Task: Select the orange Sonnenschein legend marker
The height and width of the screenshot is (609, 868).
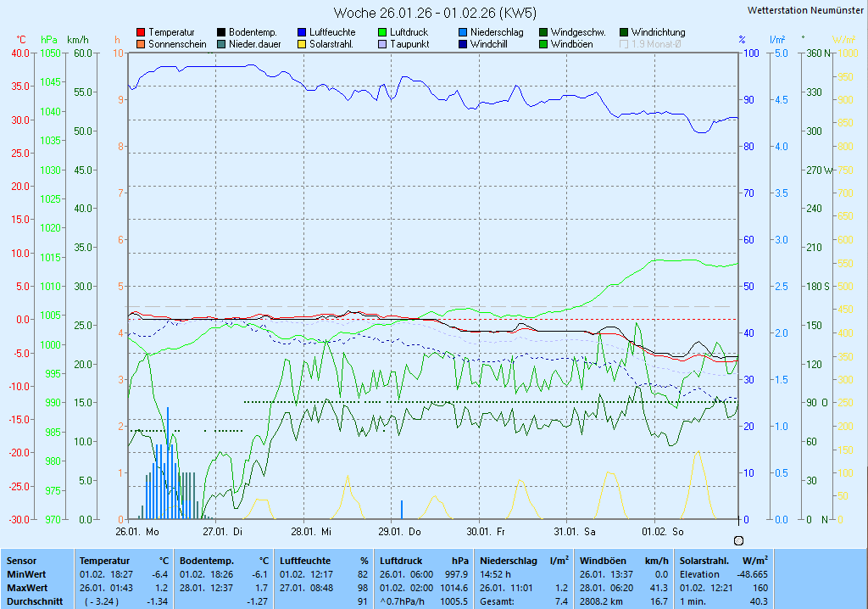Action: [x=141, y=44]
